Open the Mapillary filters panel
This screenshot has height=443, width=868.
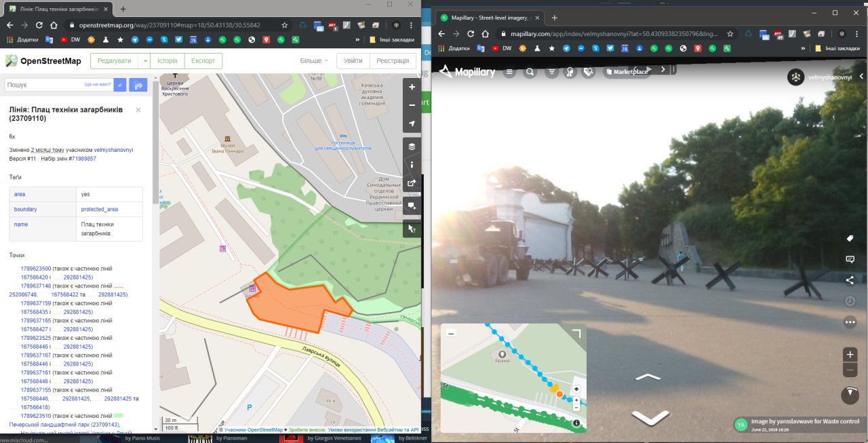pyautogui.click(x=551, y=71)
